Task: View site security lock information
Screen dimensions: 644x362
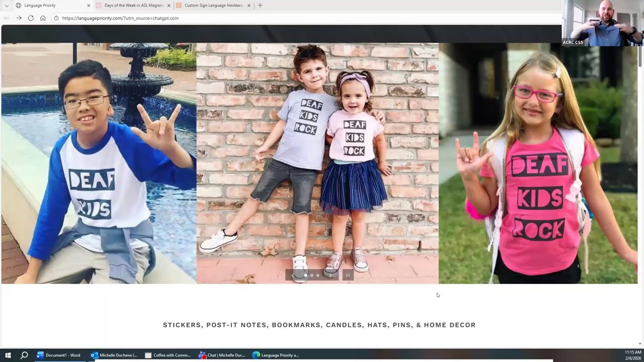Action: coord(56,18)
